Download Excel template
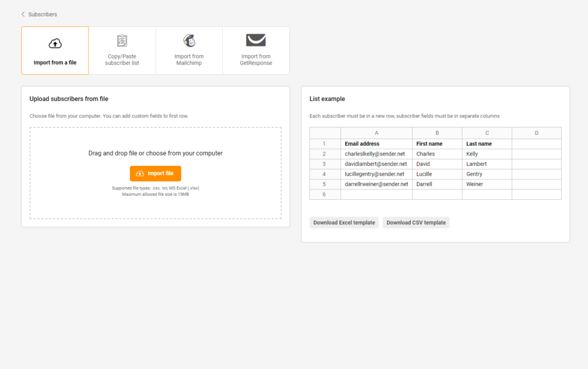Viewport: 588px width, 369px height. (344, 223)
